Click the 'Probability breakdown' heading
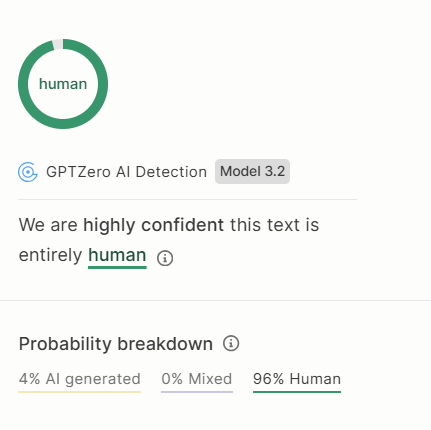431x430 pixels. pos(116,344)
